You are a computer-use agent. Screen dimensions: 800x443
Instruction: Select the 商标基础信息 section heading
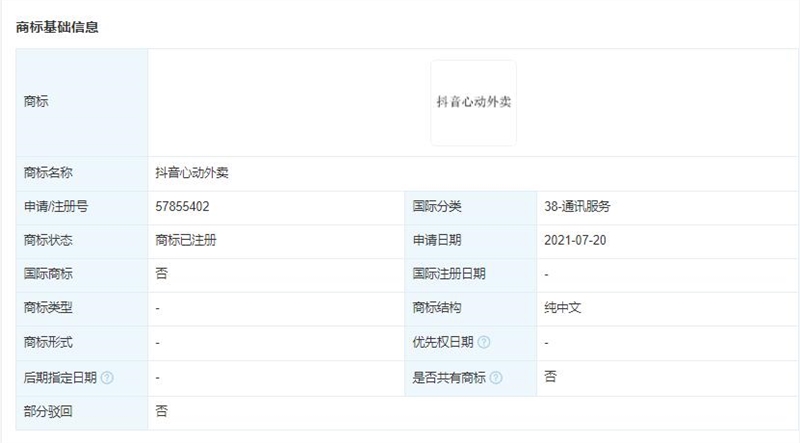coord(57,27)
